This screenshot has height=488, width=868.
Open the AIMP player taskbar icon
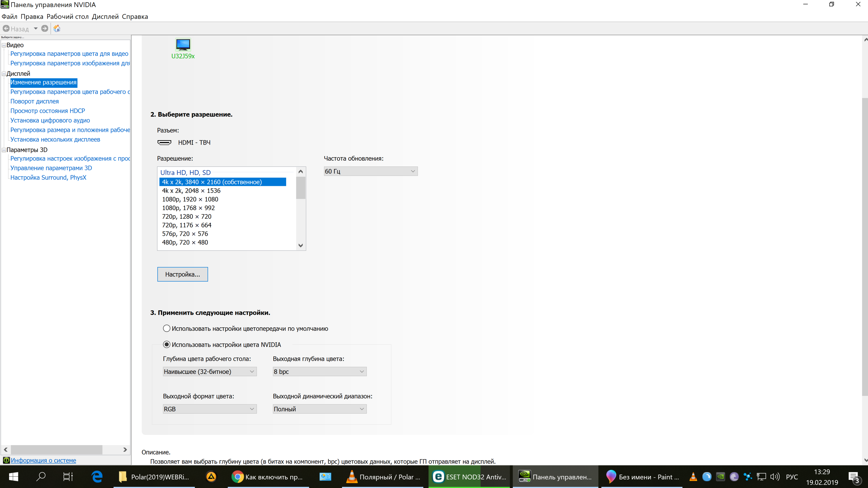tap(211, 477)
